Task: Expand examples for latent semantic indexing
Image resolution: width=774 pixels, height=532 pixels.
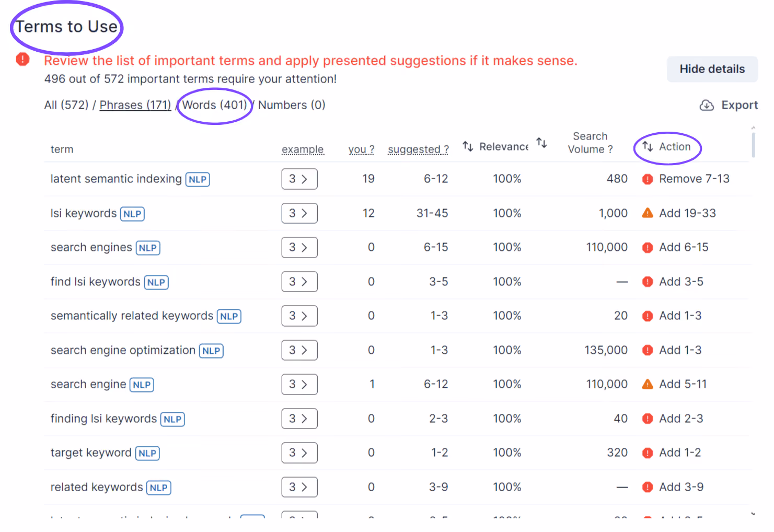Action: pyautogui.click(x=299, y=179)
